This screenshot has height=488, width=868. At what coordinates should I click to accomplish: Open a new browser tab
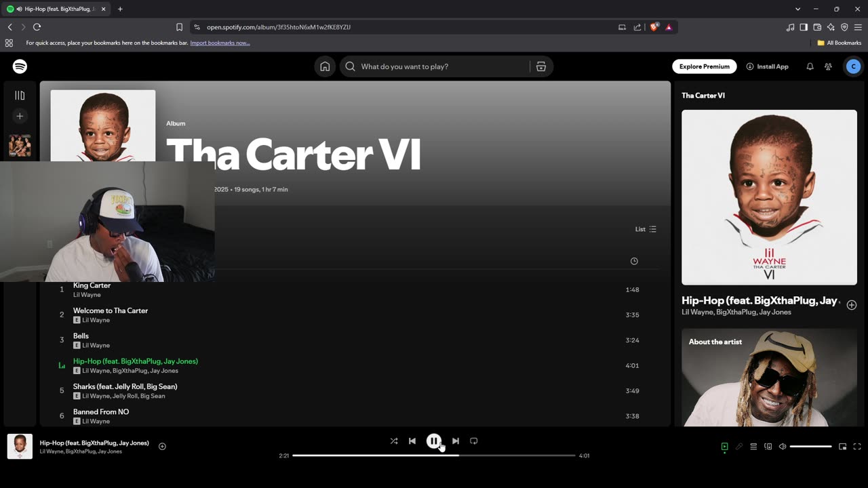[120, 9]
